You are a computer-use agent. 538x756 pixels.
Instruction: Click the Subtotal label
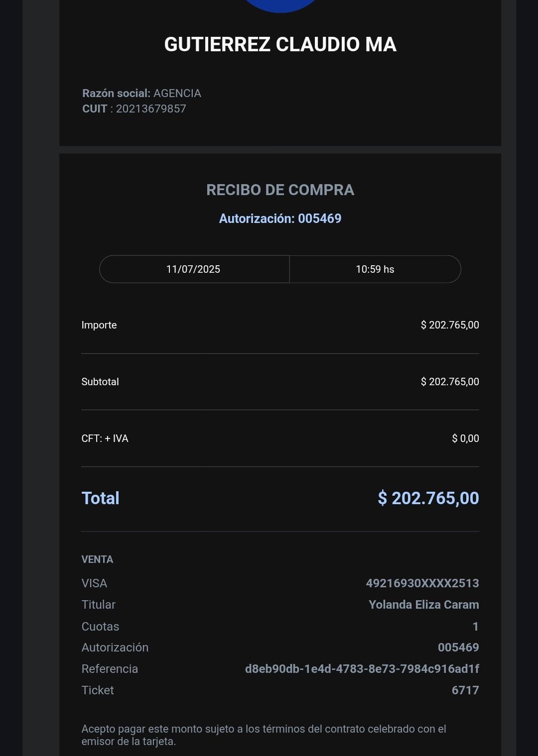tap(100, 382)
